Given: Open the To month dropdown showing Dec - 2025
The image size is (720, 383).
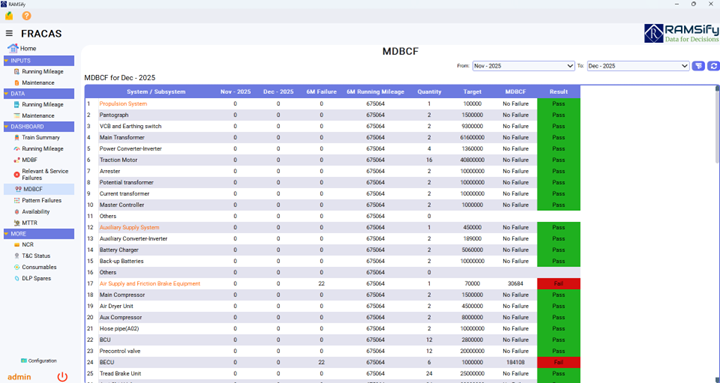Looking at the screenshot, I should coord(638,66).
